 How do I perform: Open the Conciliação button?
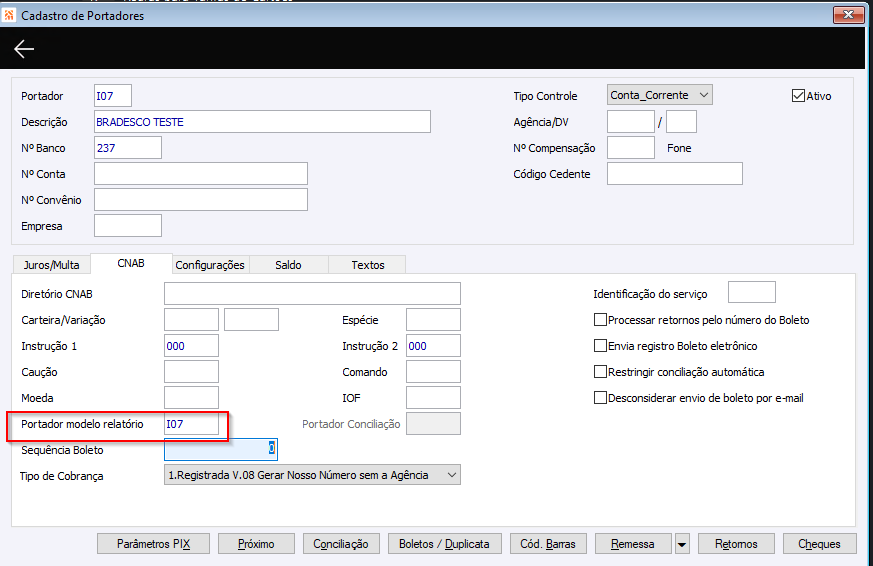coord(341,544)
